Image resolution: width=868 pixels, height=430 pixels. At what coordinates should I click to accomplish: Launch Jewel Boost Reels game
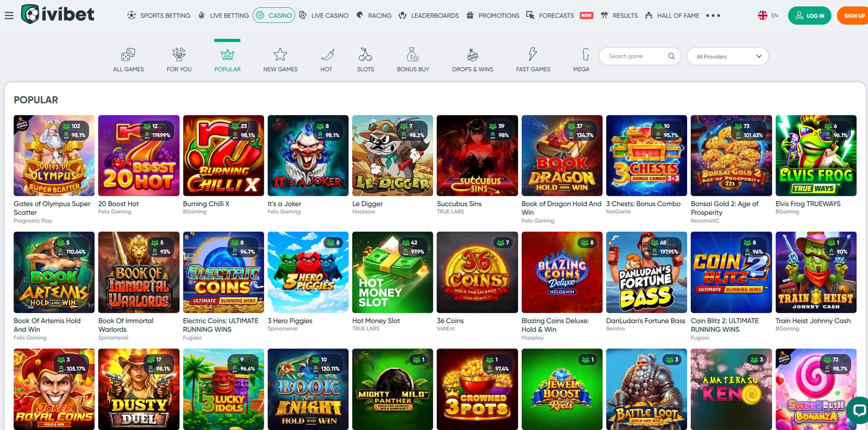[x=562, y=389]
